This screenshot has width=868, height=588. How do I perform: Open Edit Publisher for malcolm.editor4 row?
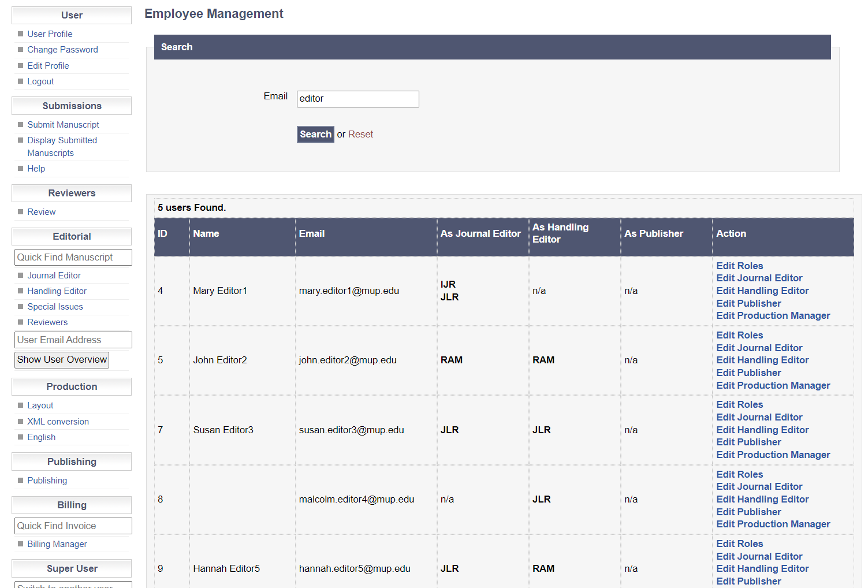pos(748,512)
